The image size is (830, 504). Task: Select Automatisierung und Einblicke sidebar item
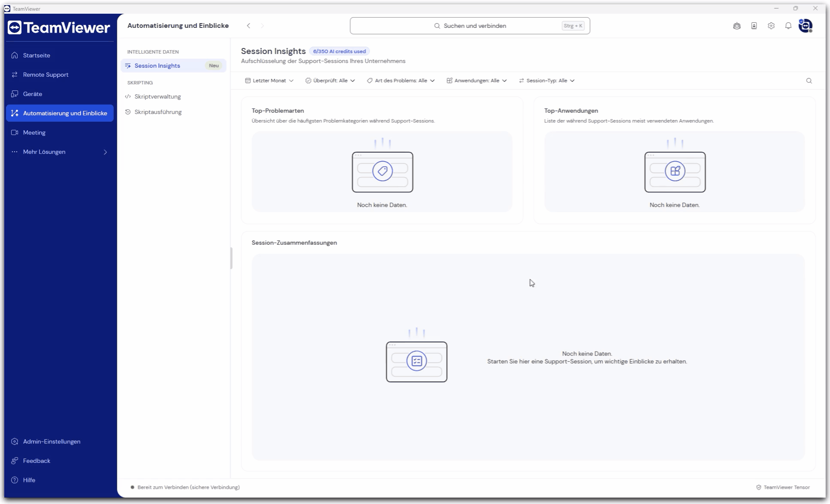pos(60,113)
